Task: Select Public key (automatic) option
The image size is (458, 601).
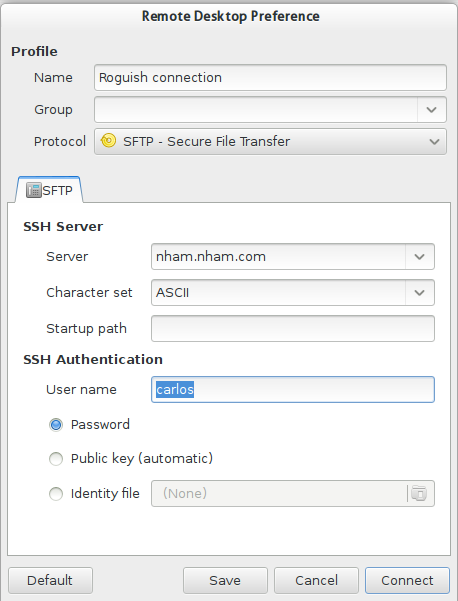Action: pos(56,459)
